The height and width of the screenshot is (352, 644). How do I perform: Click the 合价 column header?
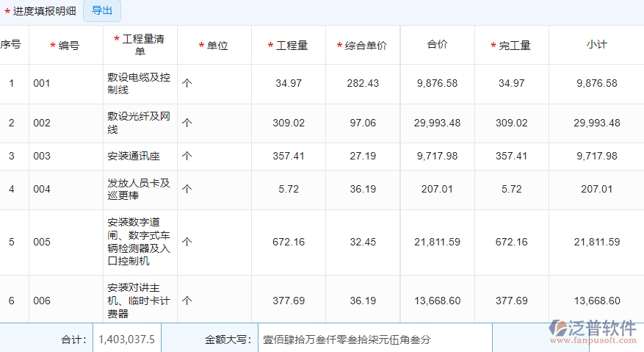point(437,44)
